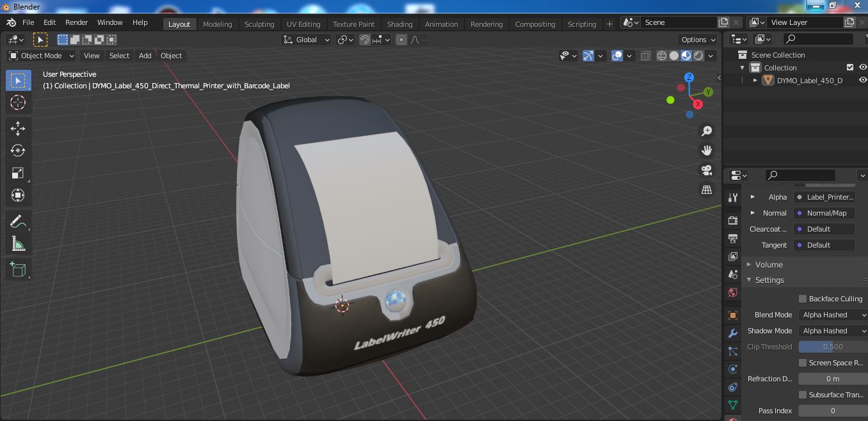The width and height of the screenshot is (868, 421).
Task: Uncheck the Collection exclude checkbox
Action: (x=850, y=67)
